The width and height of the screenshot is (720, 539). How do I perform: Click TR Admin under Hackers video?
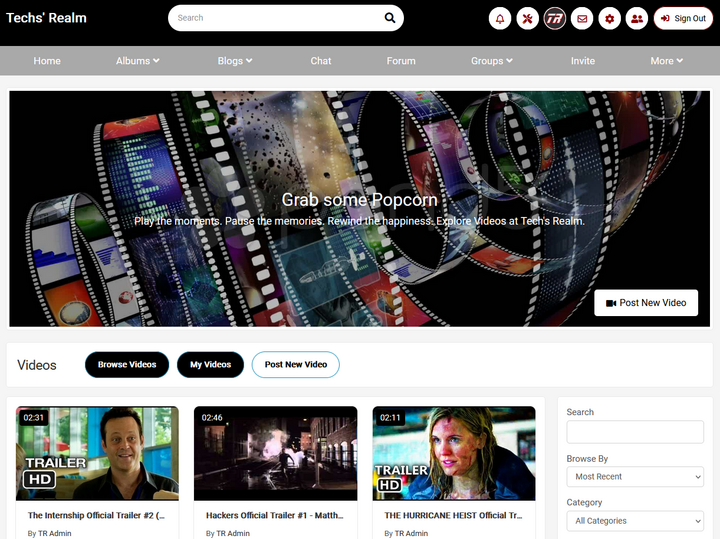click(233, 533)
